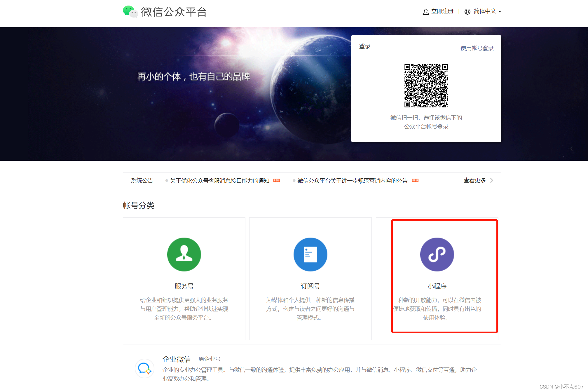Click the globe icon beside 简体中文
This screenshot has width=588, height=392.
click(x=468, y=12)
